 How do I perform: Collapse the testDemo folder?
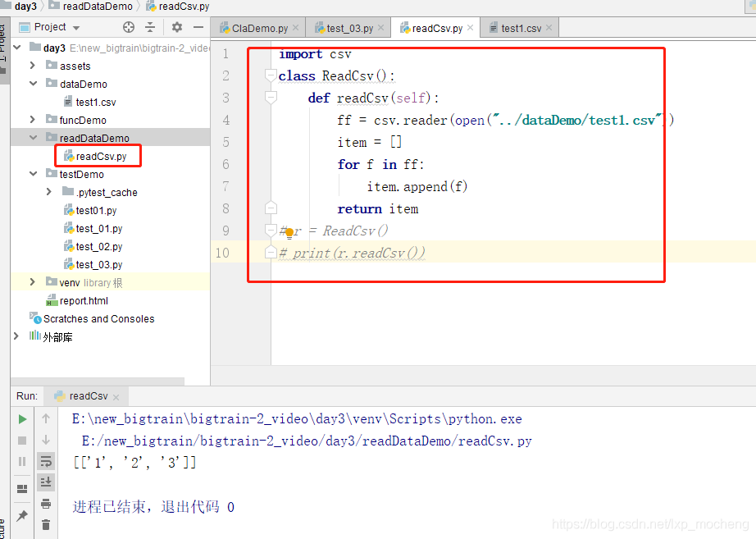[x=33, y=174]
